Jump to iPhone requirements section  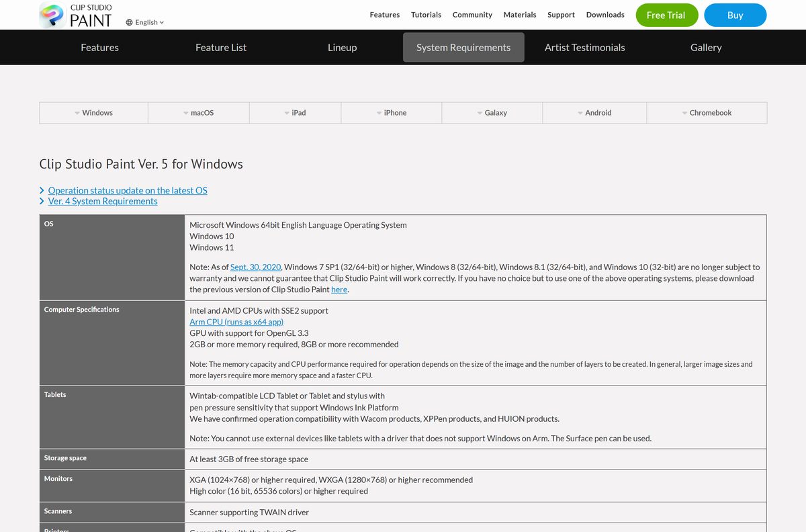pos(392,113)
